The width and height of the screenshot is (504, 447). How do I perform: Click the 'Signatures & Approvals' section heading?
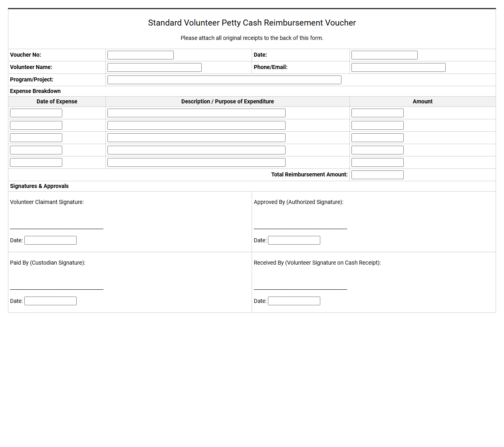click(x=39, y=186)
